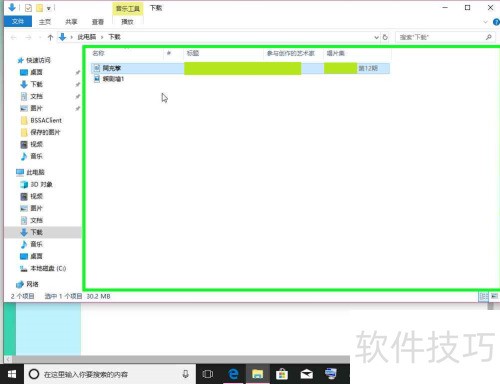Viewport: 500px width, 384px height.
Task: Switch to details view icon
Action: (483, 296)
